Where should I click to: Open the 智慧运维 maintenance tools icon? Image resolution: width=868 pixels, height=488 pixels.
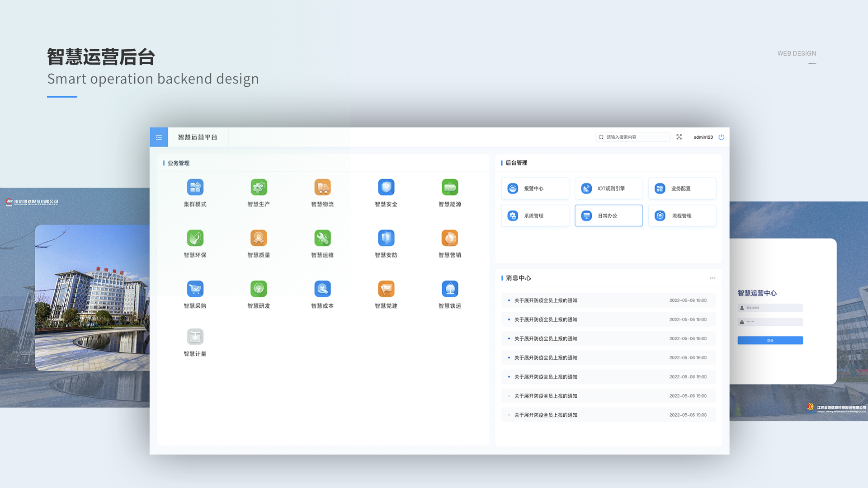(322, 238)
